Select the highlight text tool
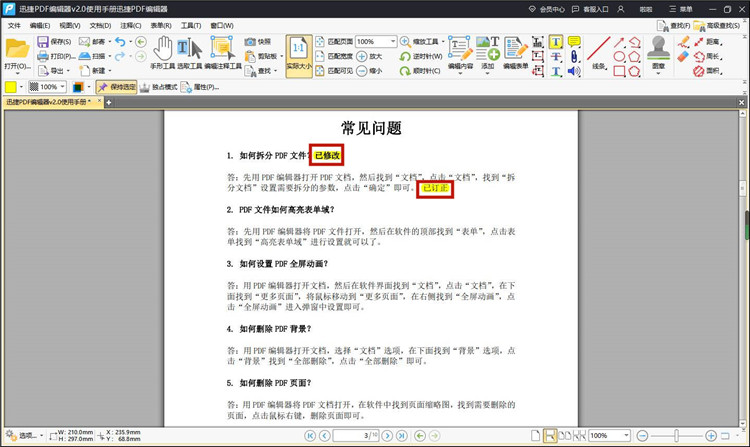Screen dimensions: 750x447 556,42
